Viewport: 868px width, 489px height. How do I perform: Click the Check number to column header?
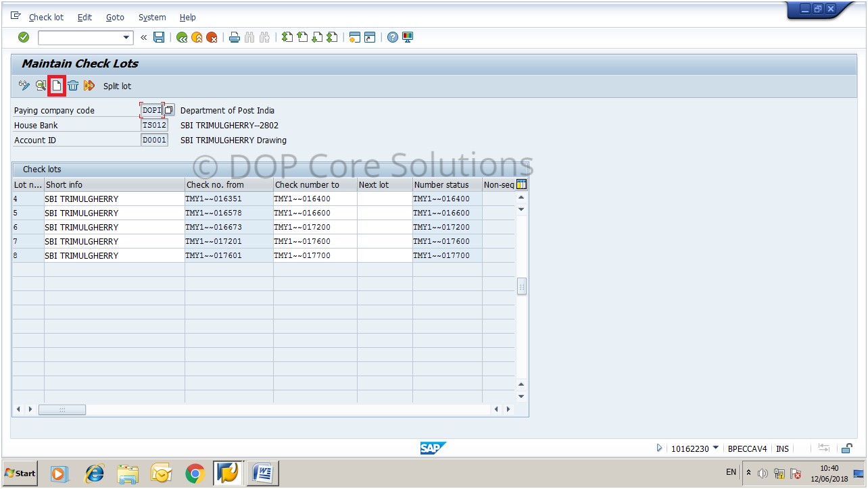tap(315, 184)
